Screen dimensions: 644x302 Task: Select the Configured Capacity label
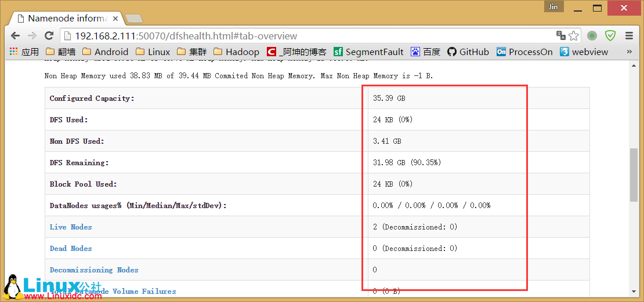[x=92, y=99]
